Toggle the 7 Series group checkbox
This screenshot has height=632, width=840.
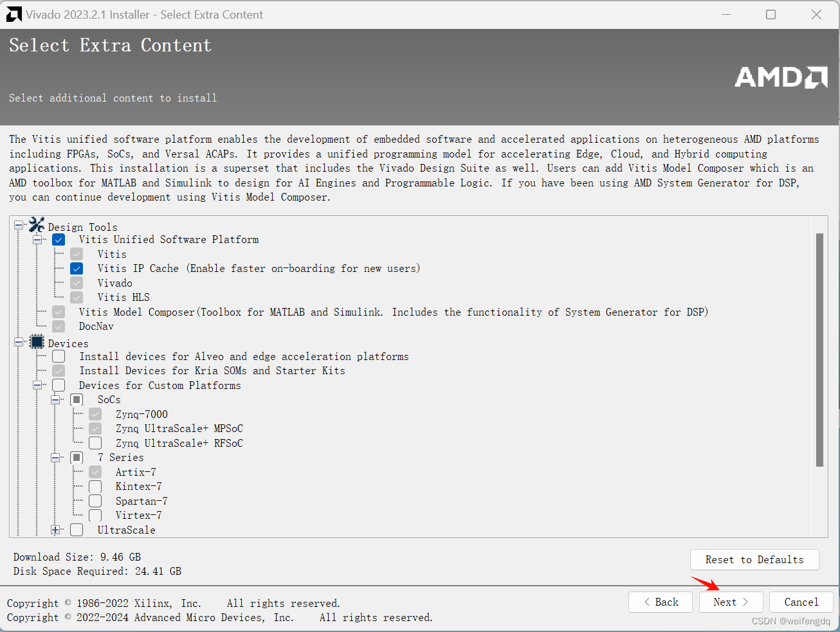pyautogui.click(x=77, y=458)
